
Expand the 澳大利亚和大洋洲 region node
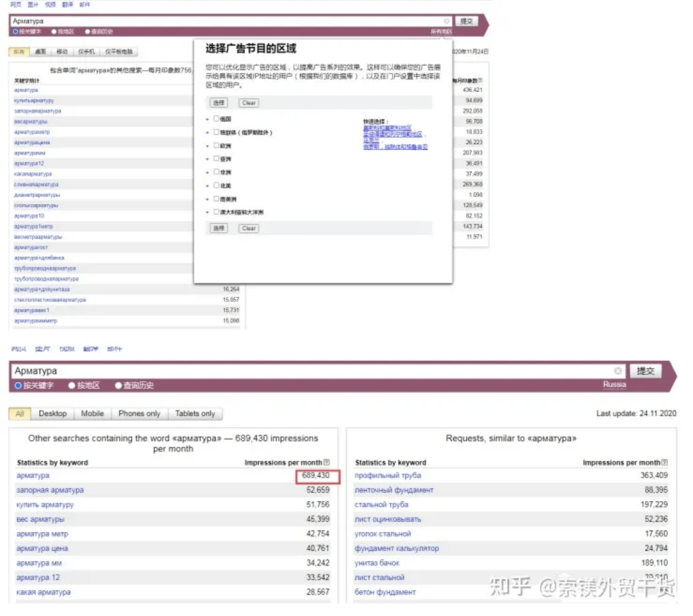(x=208, y=212)
